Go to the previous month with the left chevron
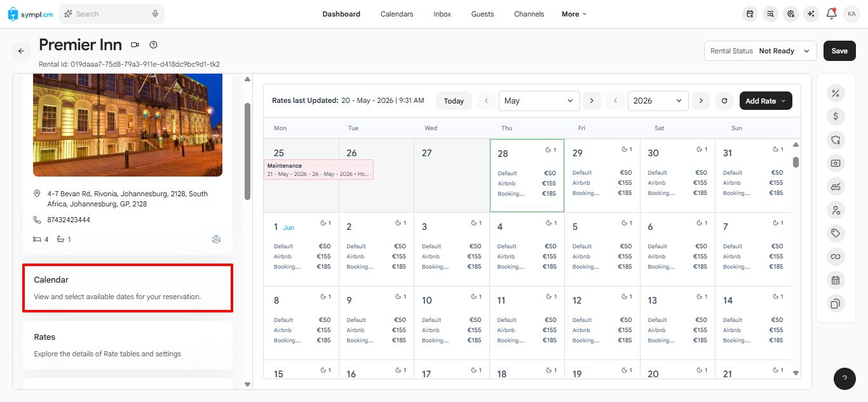Screen dimensions: 868x402 (486, 101)
